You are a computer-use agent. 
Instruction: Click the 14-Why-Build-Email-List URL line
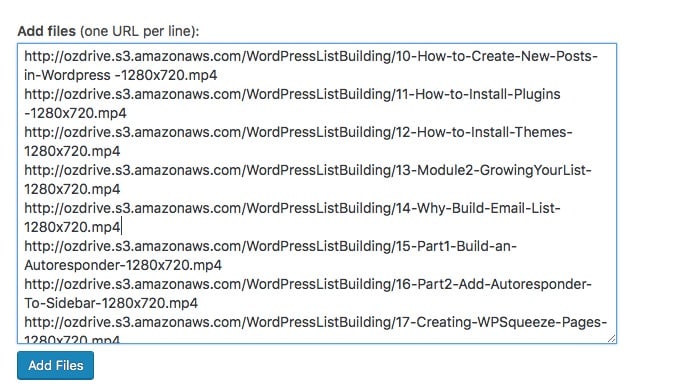coord(292,208)
